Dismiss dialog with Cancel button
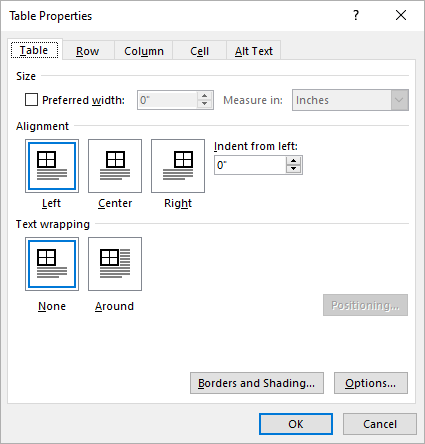Viewport: 425px width, 444px height. tap(380, 424)
